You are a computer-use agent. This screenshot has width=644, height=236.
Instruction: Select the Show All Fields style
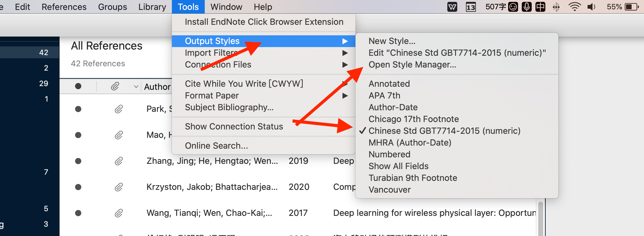[x=457, y=166]
